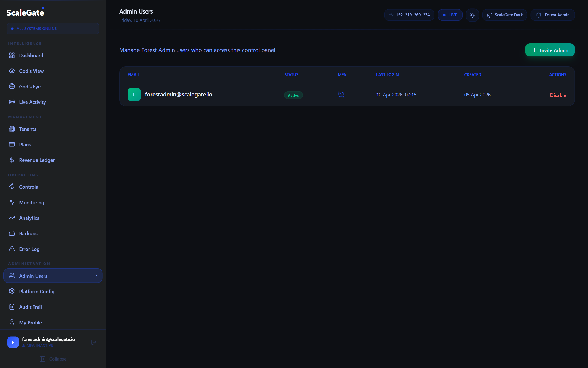Click the God's View eye icon

tap(12, 71)
